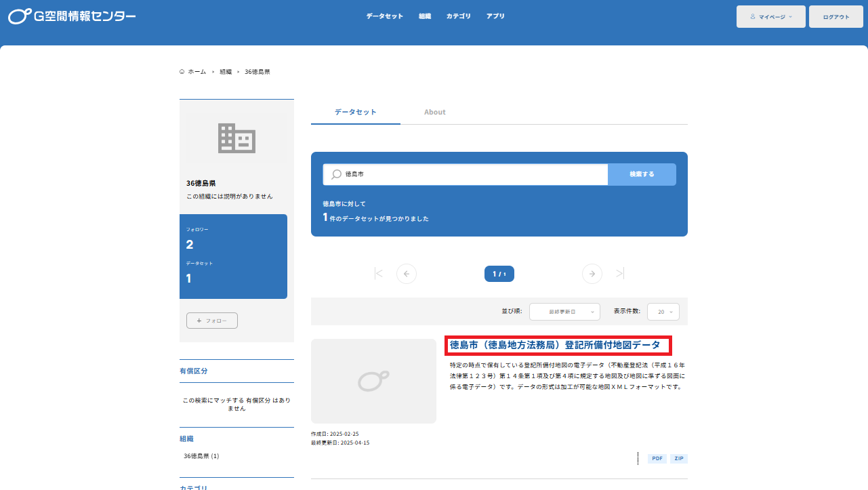Open the dataset placeholder thumbnail
The height and width of the screenshot is (490, 868).
(x=373, y=381)
